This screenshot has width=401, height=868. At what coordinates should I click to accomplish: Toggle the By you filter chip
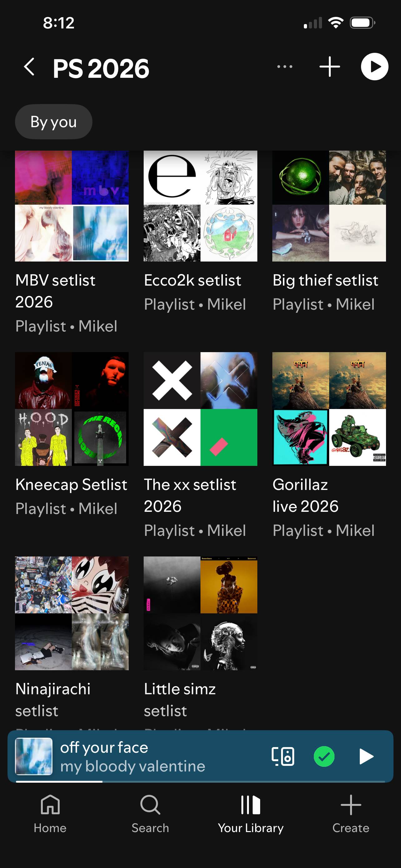tap(53, 122)
